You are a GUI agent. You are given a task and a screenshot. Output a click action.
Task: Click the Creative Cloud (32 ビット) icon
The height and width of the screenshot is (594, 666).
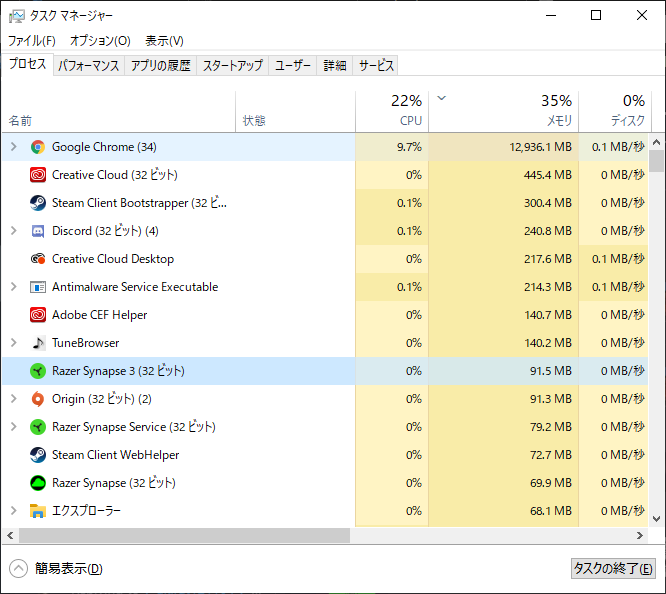click(38, 175)
